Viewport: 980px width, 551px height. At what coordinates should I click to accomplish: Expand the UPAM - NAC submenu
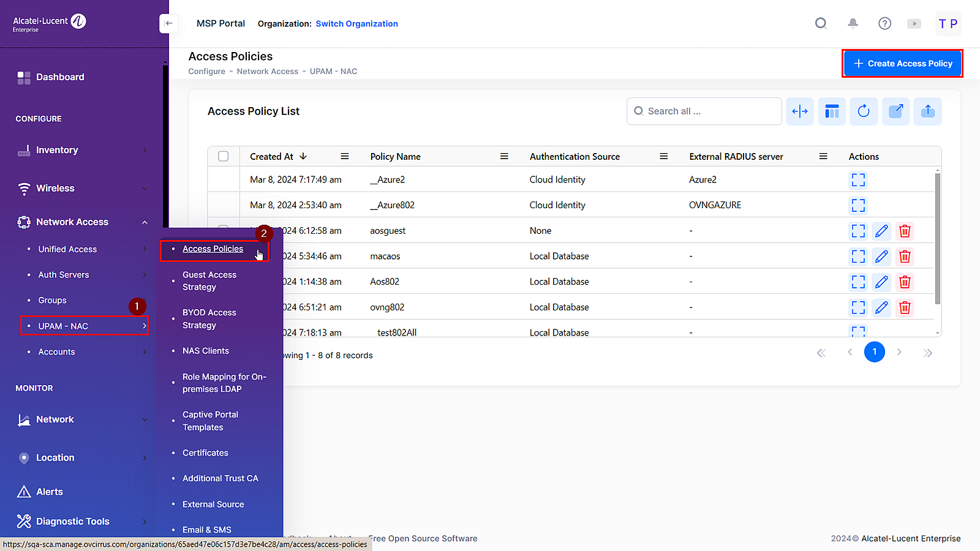[x=85, y=326]
